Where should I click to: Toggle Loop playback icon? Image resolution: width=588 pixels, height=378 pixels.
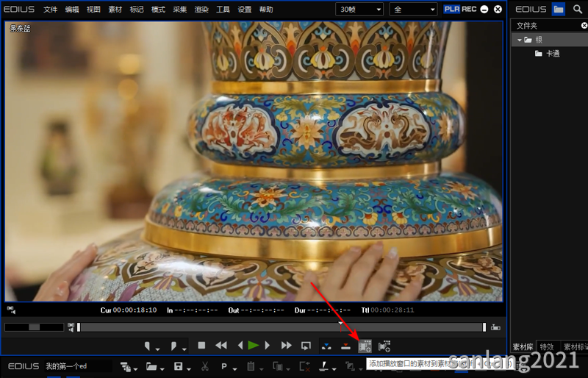306,346
